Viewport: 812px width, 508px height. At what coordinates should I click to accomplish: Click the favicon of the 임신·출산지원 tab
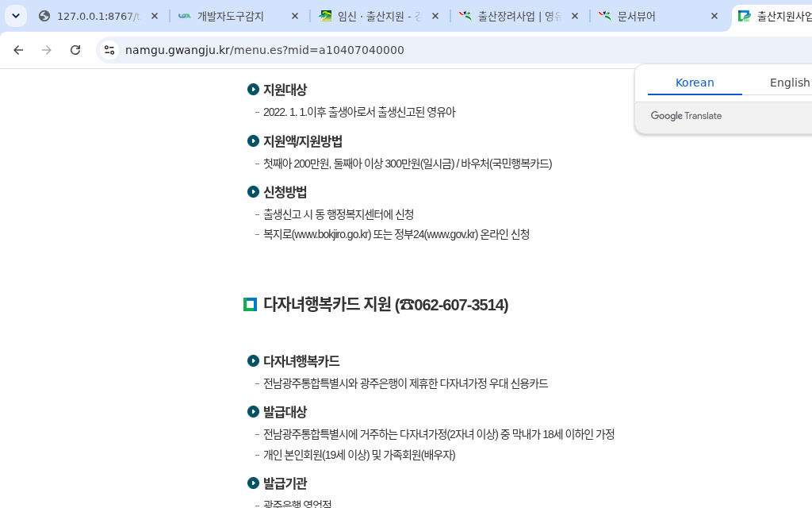pyautogui.click(x=324, y=16)
